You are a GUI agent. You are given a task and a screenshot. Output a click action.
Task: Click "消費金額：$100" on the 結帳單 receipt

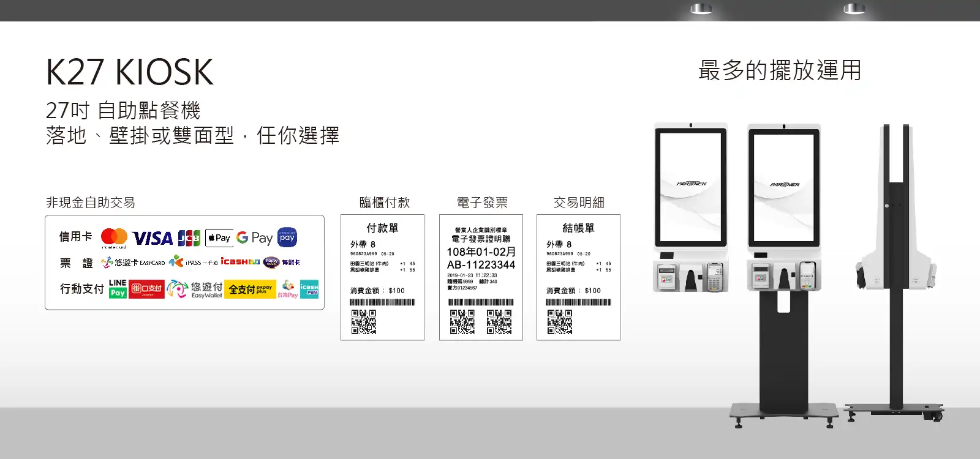pyautogui.click(x=573, y=291)
